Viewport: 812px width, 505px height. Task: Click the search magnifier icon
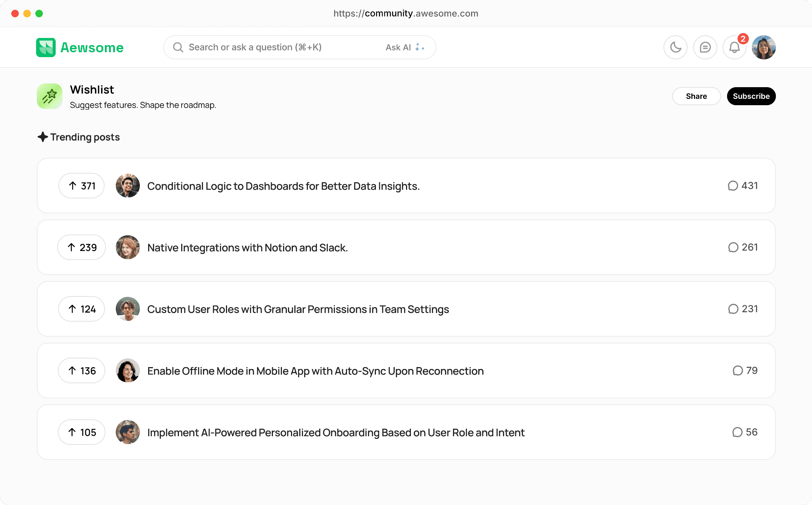point(178,47)
